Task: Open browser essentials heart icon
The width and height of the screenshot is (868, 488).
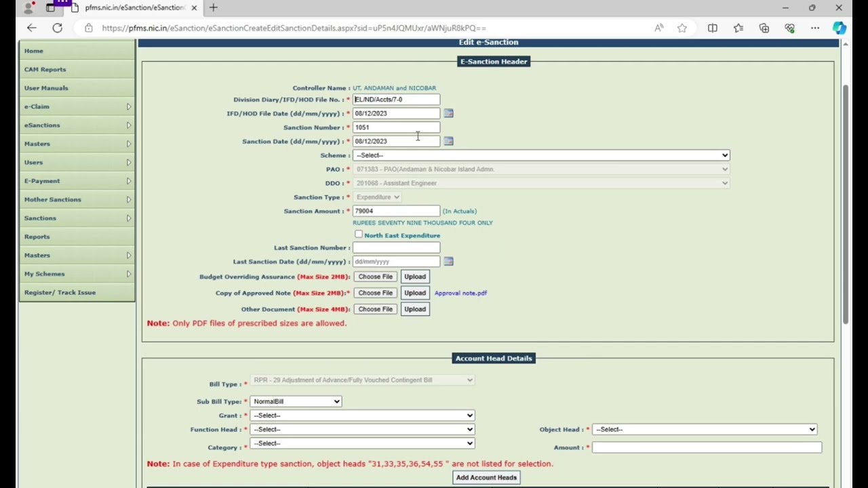Action: (x=790, y=28)
